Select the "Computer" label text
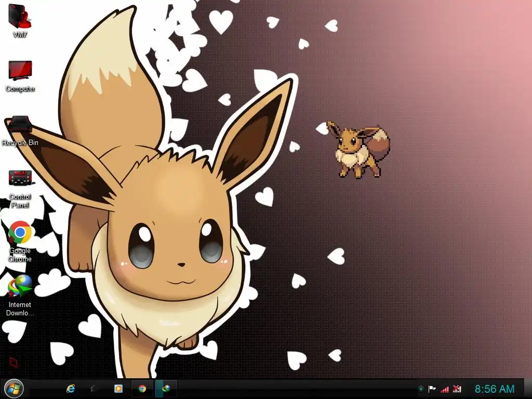Image resolution: width=532 pixels, height=399 pixels. [20, 88]
